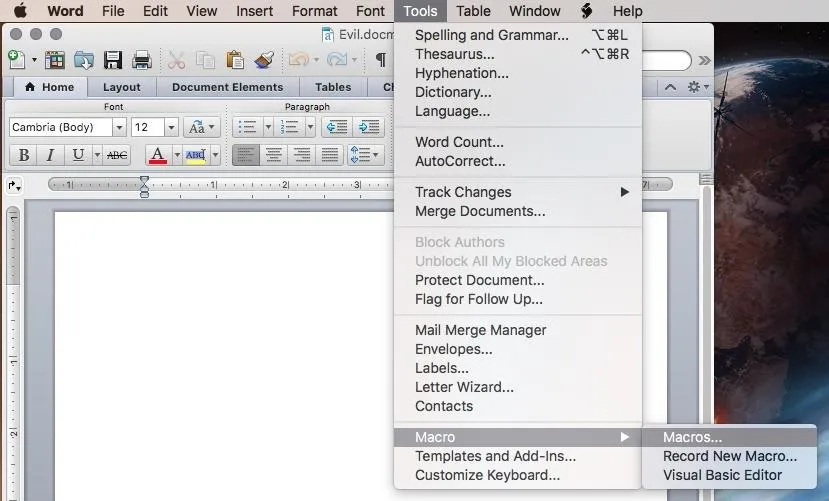Screen dimensions: 829x501
Task: Click the Increase Indent icon
Action: [369, 127]
